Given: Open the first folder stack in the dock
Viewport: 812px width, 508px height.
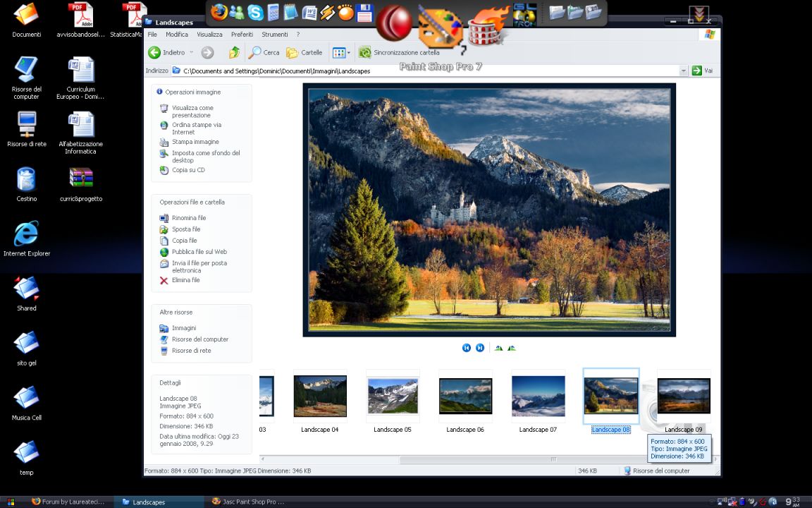Looking at the screenshot, I should point(557,12).
